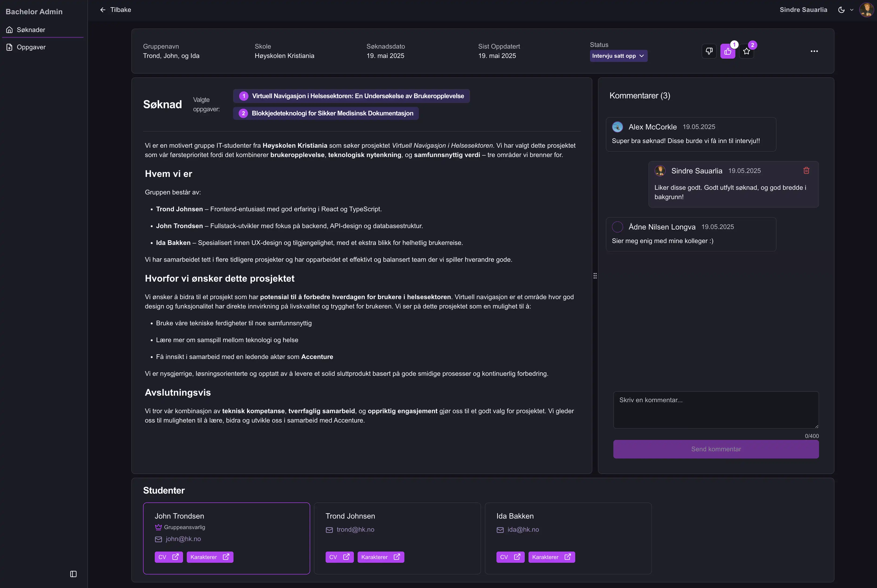Toggle the purple thumbs up like button
Viewport: 877px width, 588px height.
[727, 51]
